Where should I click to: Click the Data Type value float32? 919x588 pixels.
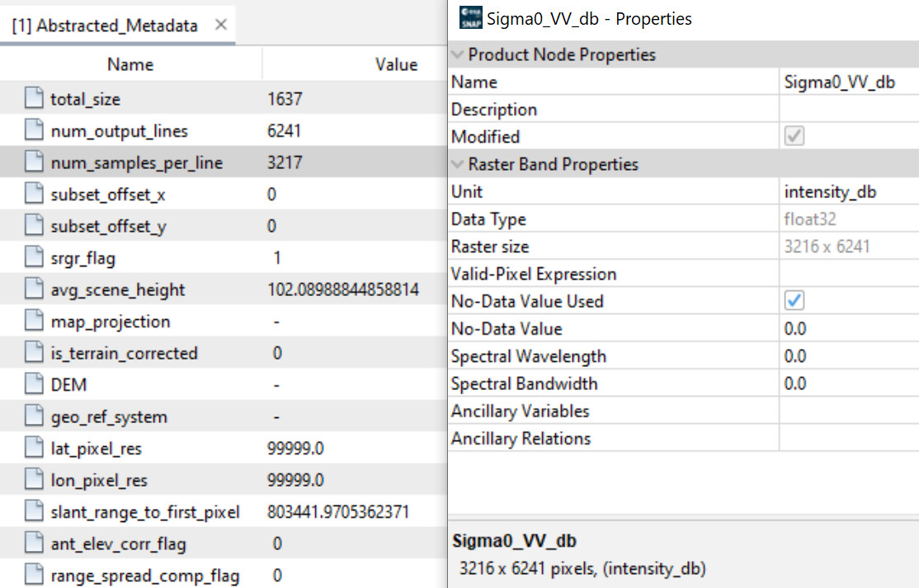(x=810, y=219)
